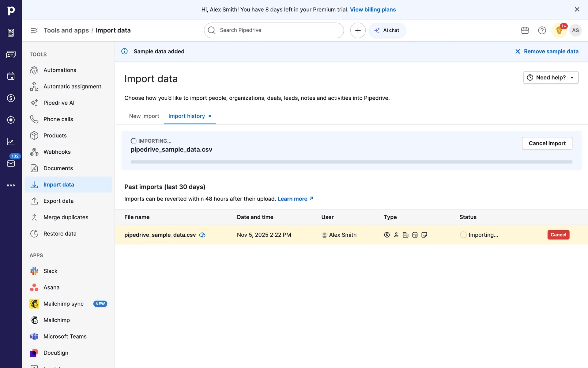Open the View billing plans link
Screen dimensions: 588x368
373,10
